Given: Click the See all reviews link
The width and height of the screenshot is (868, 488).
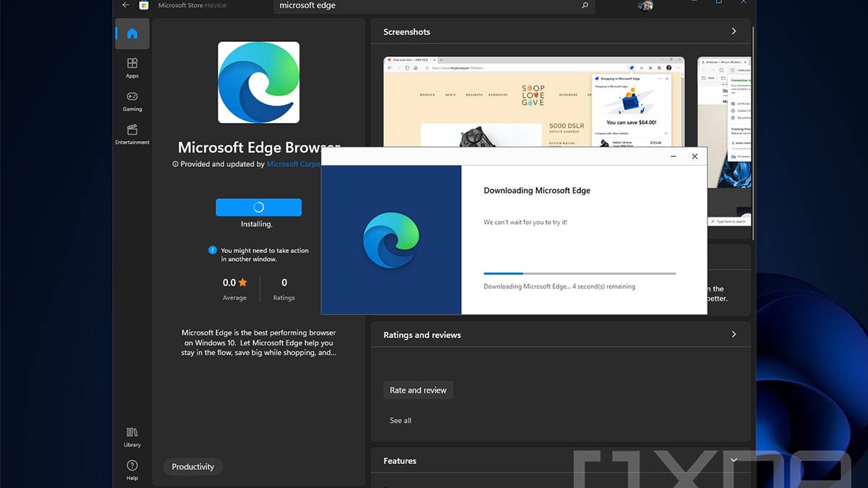Looking at the screenshot, I should (400, 421).
